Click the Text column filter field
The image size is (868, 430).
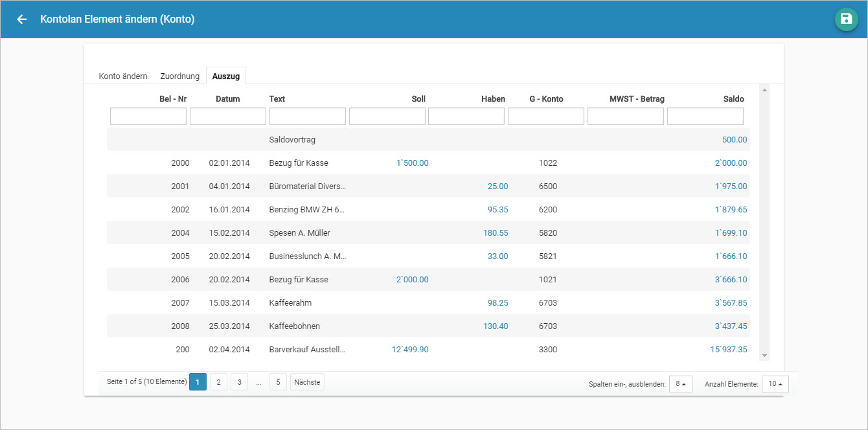coord(308,117)
